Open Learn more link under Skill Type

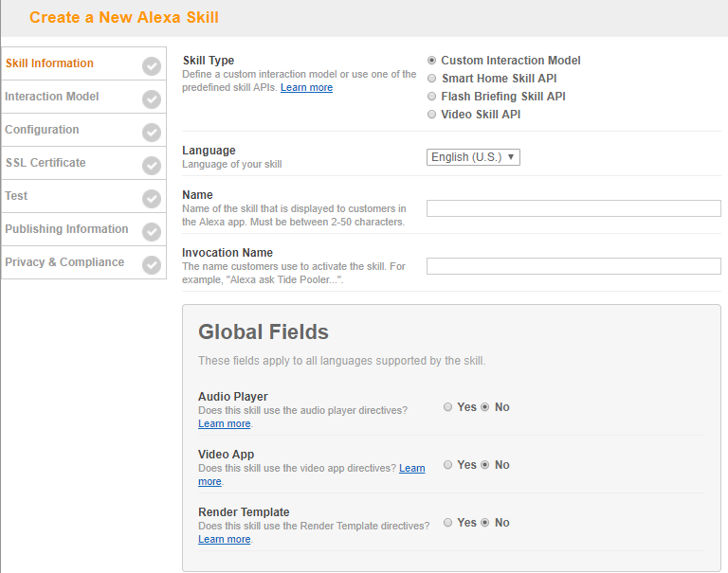point(306,88)
